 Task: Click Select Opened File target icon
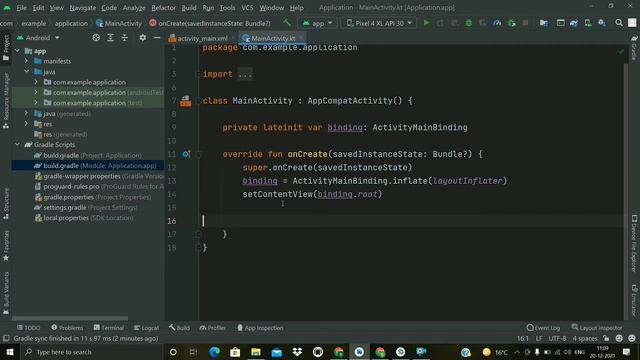tap(96, 38)
